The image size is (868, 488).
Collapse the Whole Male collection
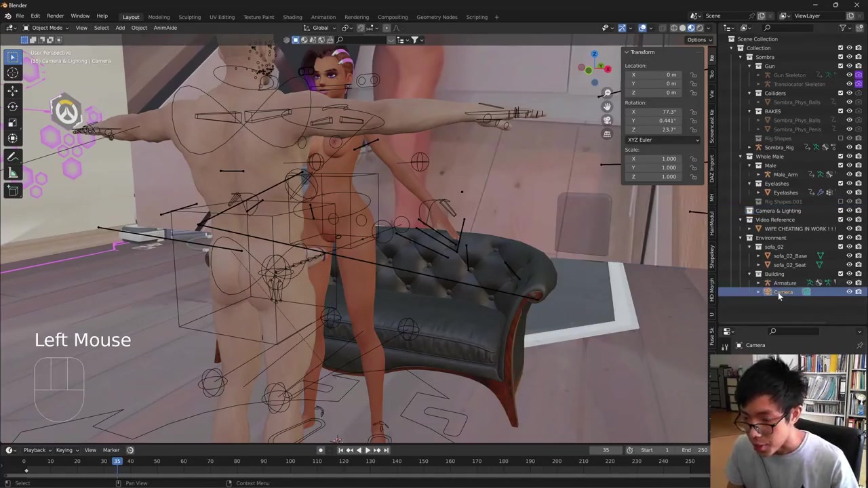pyautogui.click(x=741, y=157)
